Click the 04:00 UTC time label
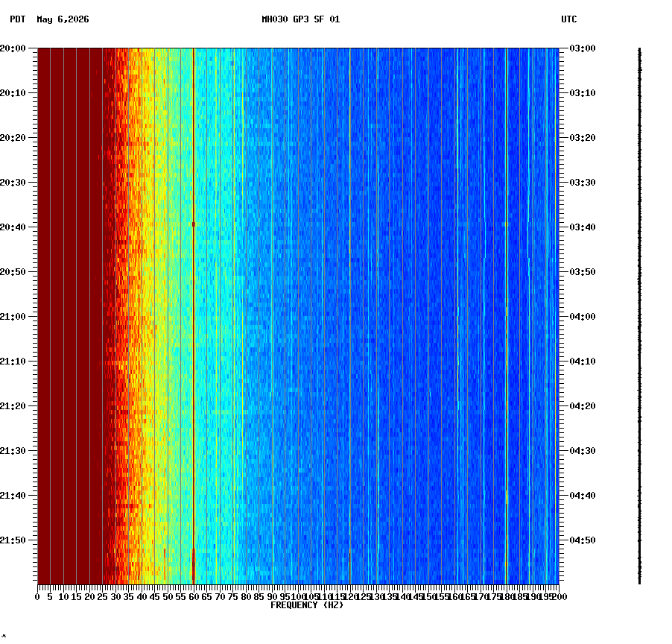The width and height of the screenshot is (672, 644). point(583,317)
